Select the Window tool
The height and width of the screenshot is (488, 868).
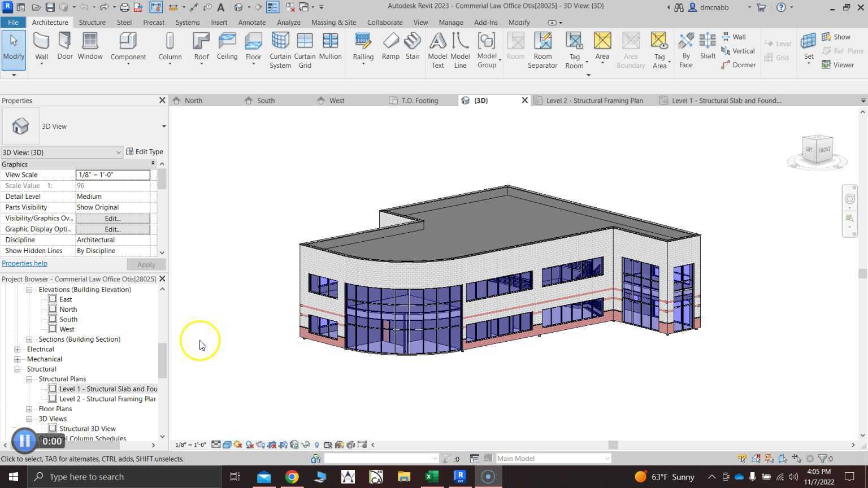[x=90, y=46]
